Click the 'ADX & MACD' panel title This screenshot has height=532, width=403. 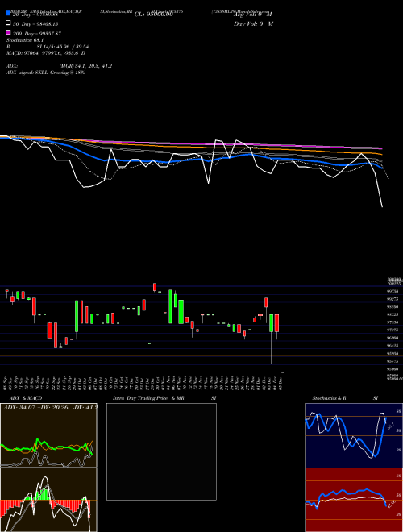click(x=26, y=398)
